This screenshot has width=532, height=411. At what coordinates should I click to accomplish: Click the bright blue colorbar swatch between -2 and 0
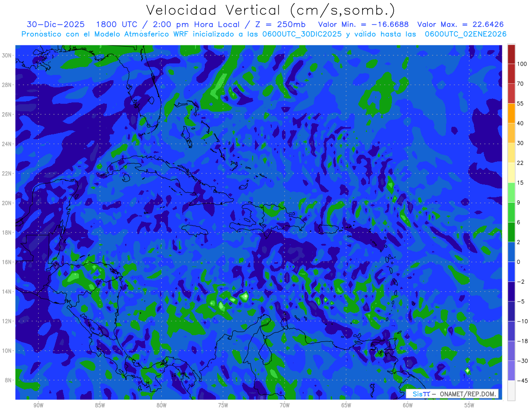pos(511,272)
